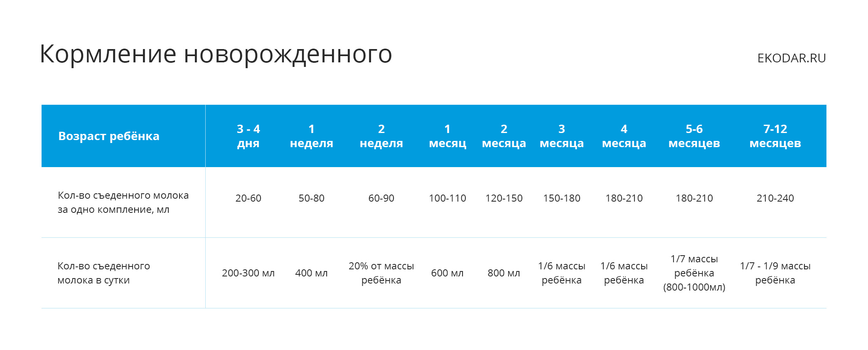Image resolution: width=868 pixels, height=350 pixels.
Task: Select the '3 - 4 дня' column header
Action: 248,136
